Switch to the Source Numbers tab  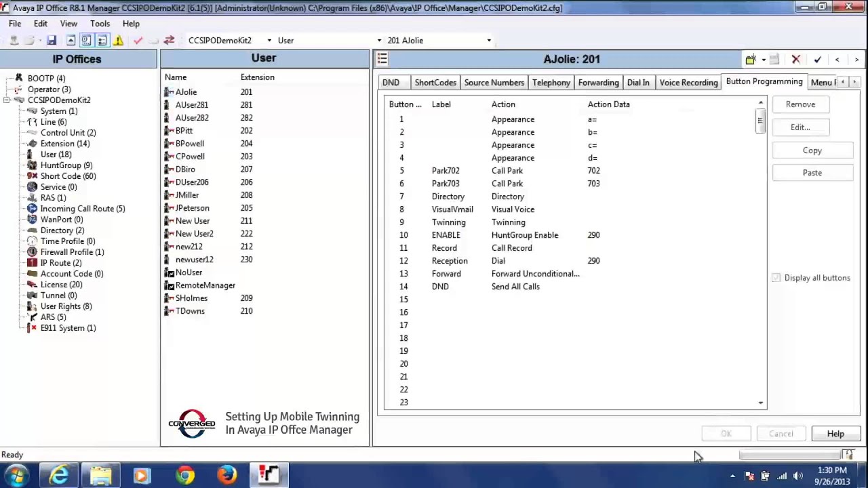(x=494, y=83)
